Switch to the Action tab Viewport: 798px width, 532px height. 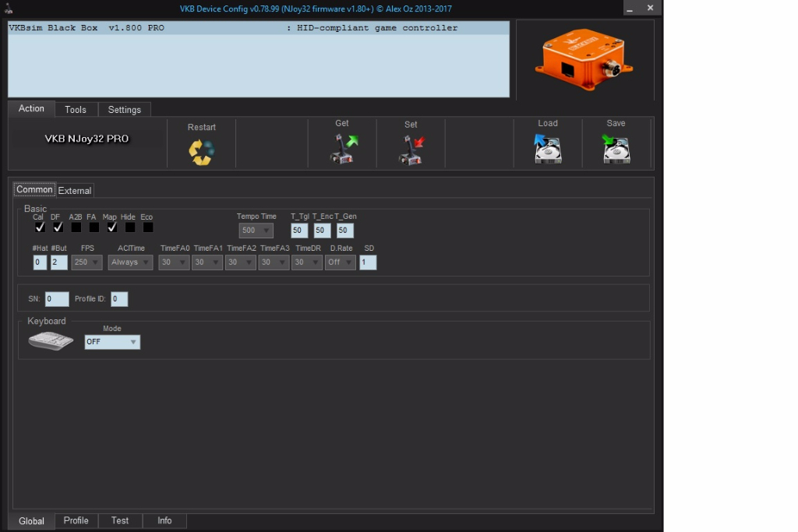tap(31, 109)
